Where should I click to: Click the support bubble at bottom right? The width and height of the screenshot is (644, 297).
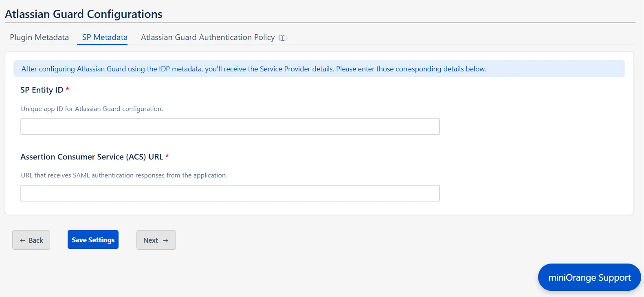[589, 277]
